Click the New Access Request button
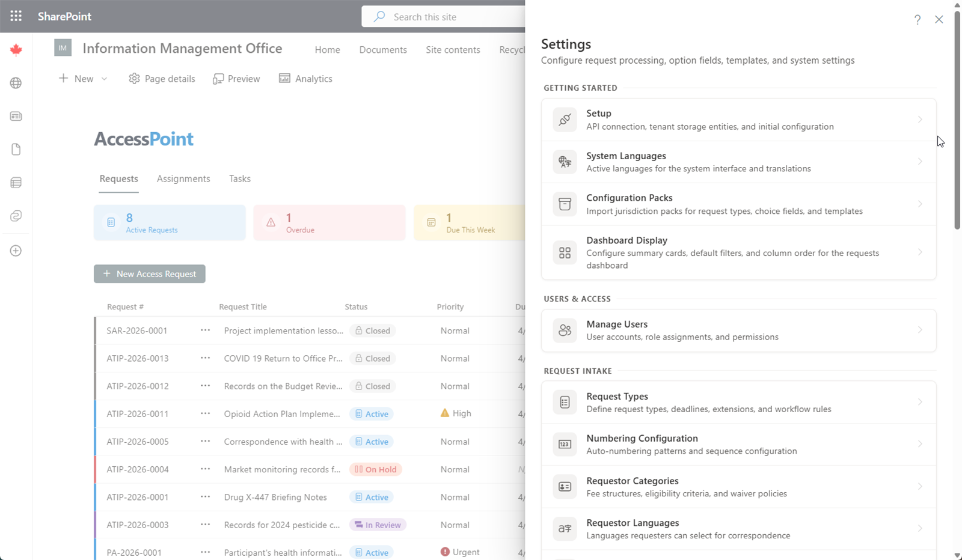 pyautogui.click(x=149, y=273)
